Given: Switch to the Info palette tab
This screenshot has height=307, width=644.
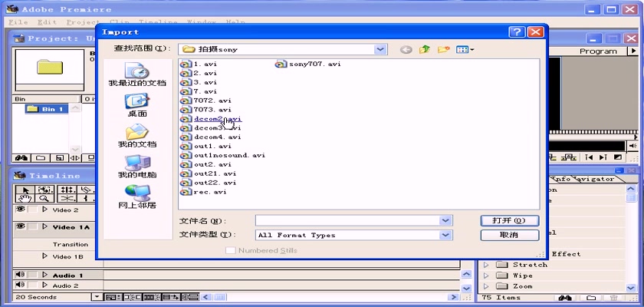Looking at the screenshot, I should click(562, 179).
